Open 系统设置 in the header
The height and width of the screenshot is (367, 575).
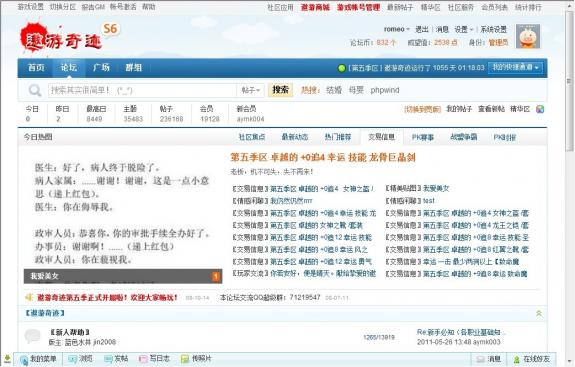tap(494, 29)
